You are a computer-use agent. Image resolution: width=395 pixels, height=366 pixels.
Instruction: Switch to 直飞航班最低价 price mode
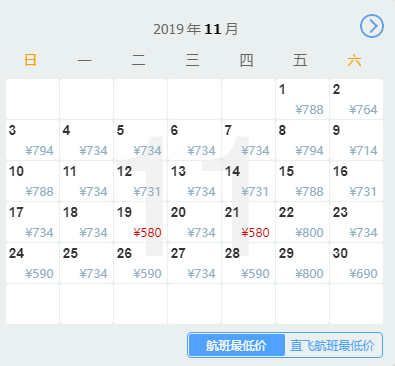(333, 345)
